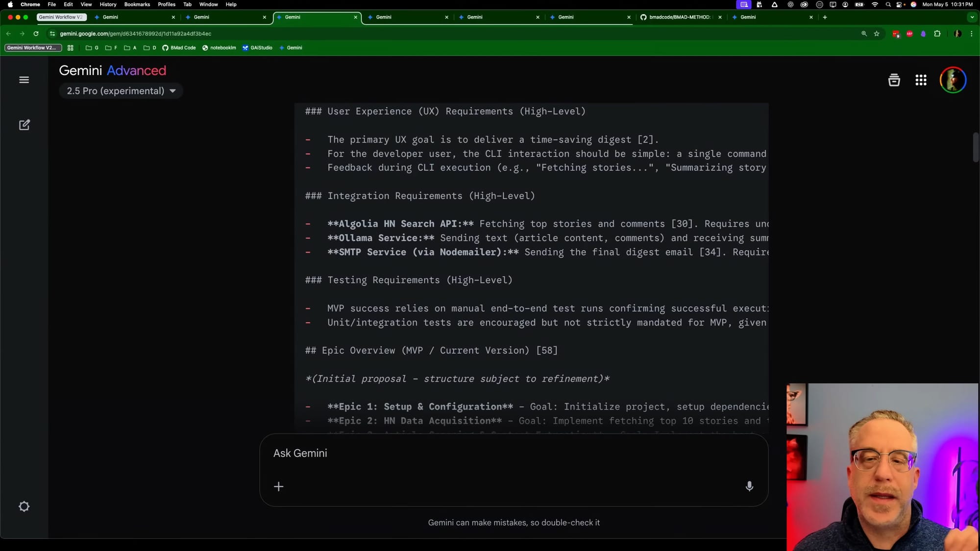Bookmark this page with the star icon

(x=877, y=34)
